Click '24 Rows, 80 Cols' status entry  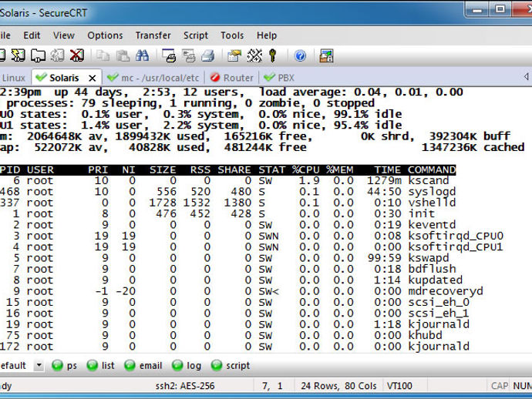coord(338,386)
